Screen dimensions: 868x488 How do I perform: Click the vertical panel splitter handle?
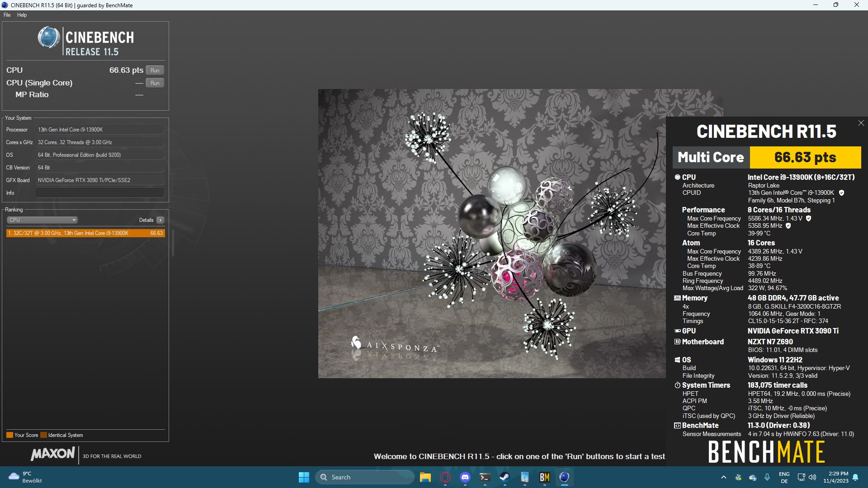pyautogui.click(x=173, y=243)
